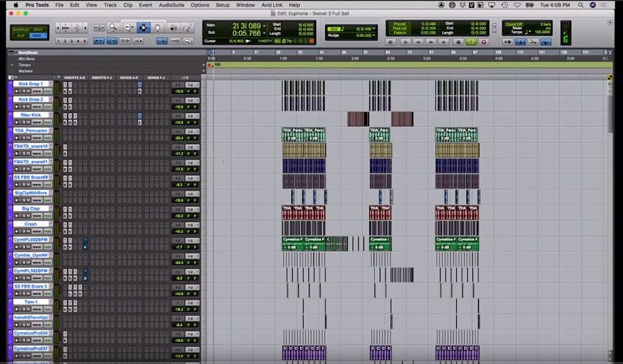Enable Shuffle edit mode
Image resolution: width=623 pixels, height=364 pixels.
point(21,30)
